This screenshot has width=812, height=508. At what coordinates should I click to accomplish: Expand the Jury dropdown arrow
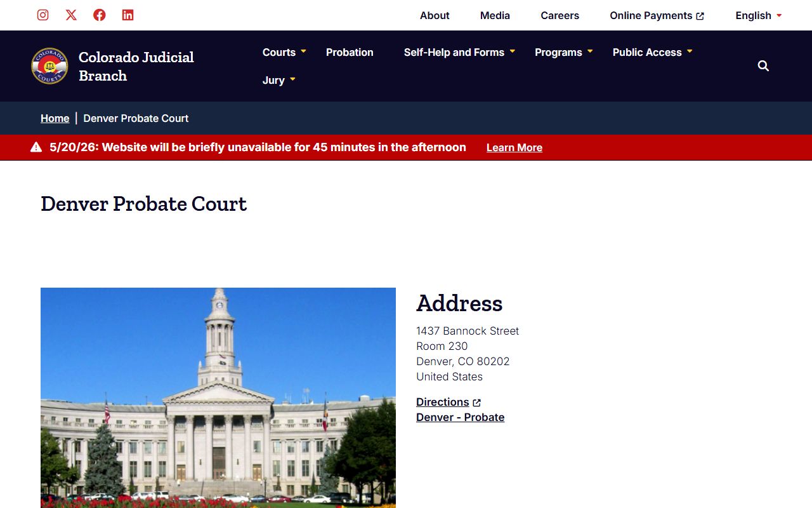292,79
